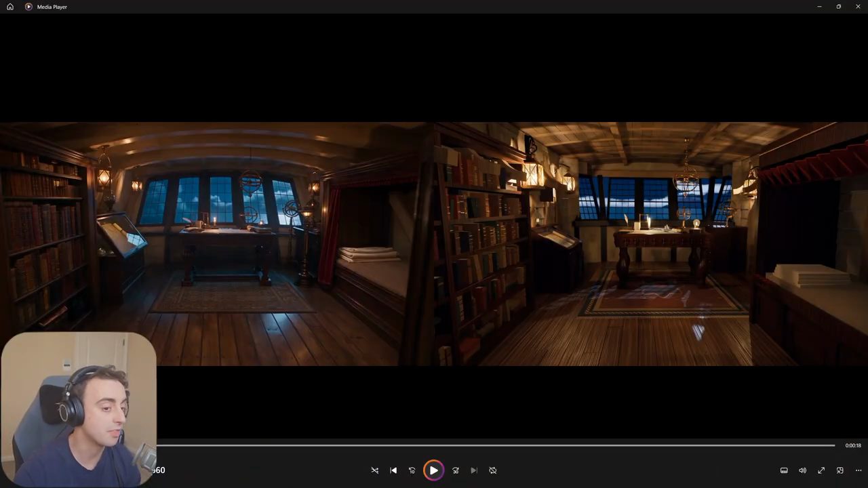Go to Media Player home
The image size is (868, 488).
tap(10, 7)
